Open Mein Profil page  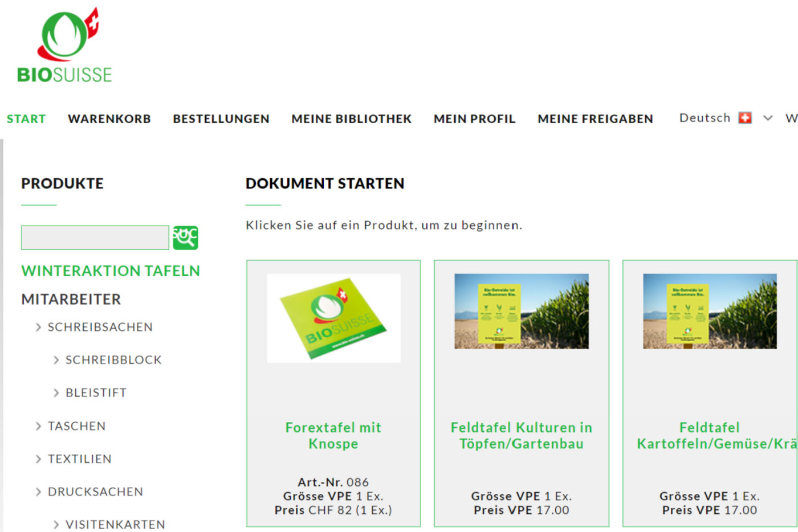click(474, 119)
